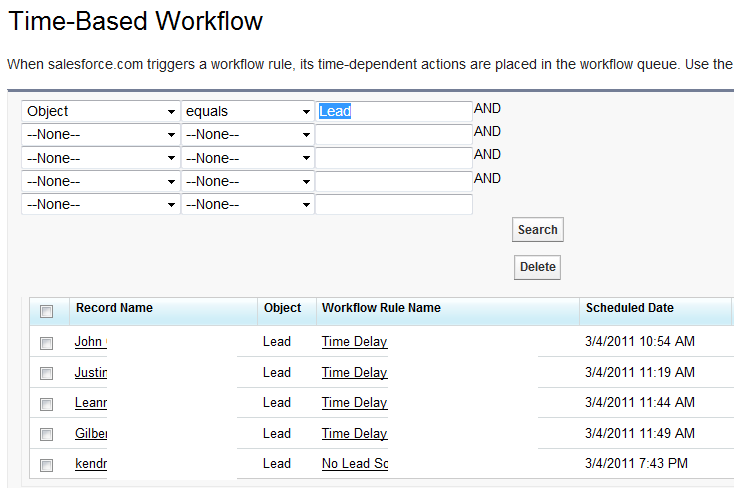Toggle the select-all checkbox in table header
The width and height of the screenshot is (734, 488).
(46, 311)
